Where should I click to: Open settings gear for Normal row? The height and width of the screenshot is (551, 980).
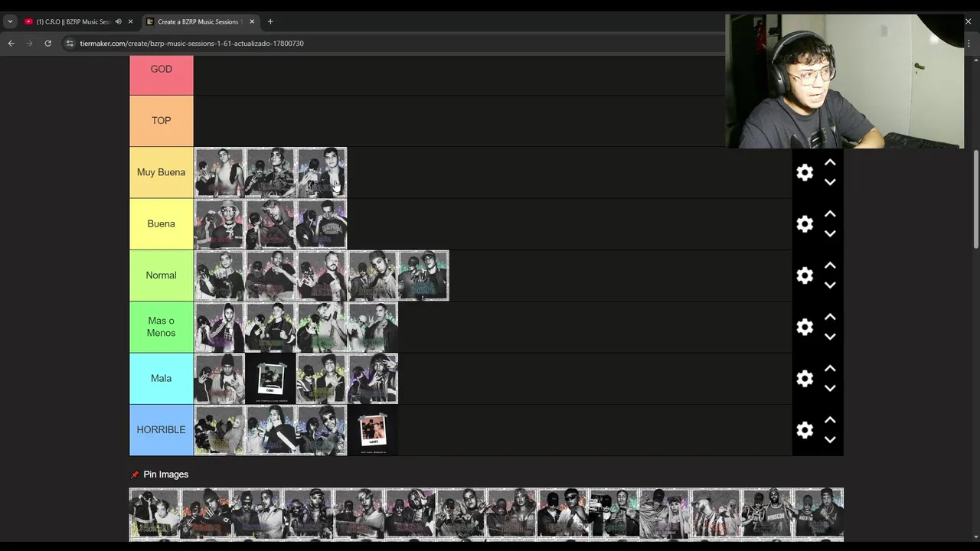point(805,275)
